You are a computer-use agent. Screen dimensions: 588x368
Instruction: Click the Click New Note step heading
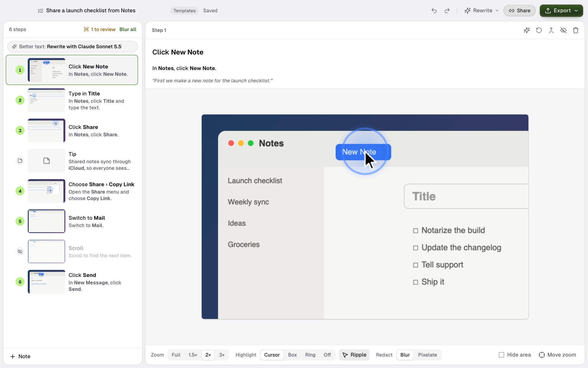(x=178, y=52)
